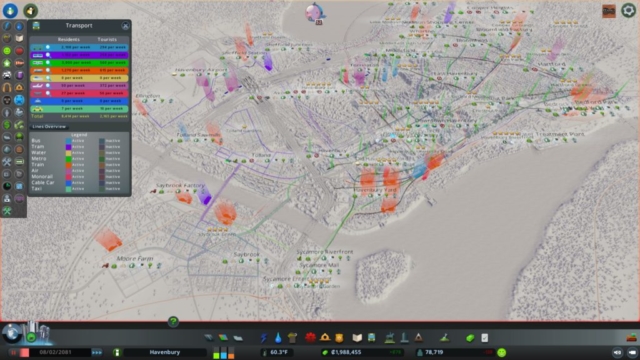Open the Water and Sewage build menu
Screen dimensions: 640x360
pos(278,338)
